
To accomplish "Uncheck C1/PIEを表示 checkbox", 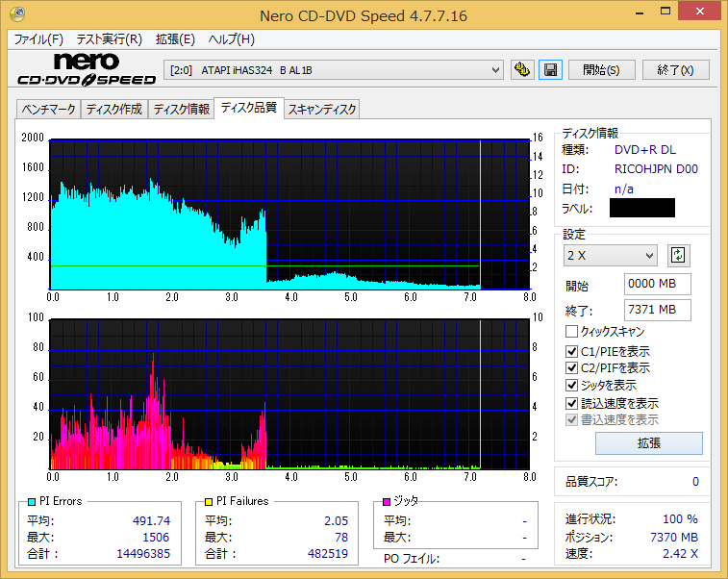I will (571, 351).
